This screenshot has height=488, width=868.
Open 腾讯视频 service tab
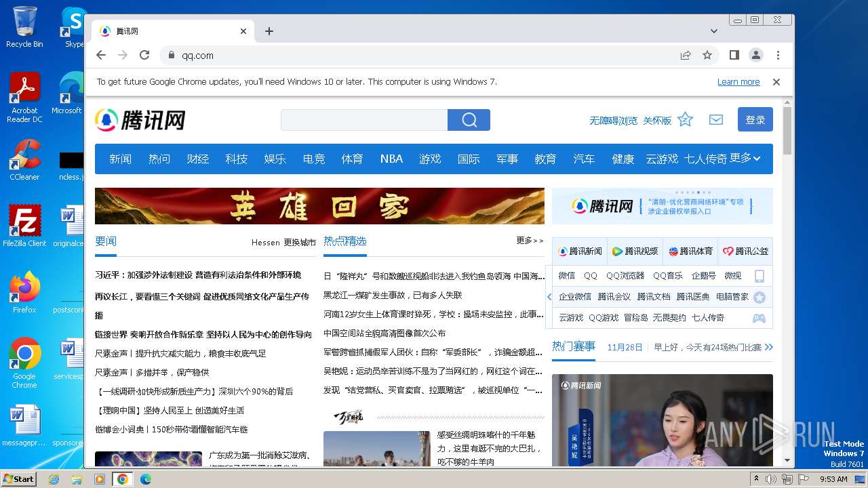635,251
